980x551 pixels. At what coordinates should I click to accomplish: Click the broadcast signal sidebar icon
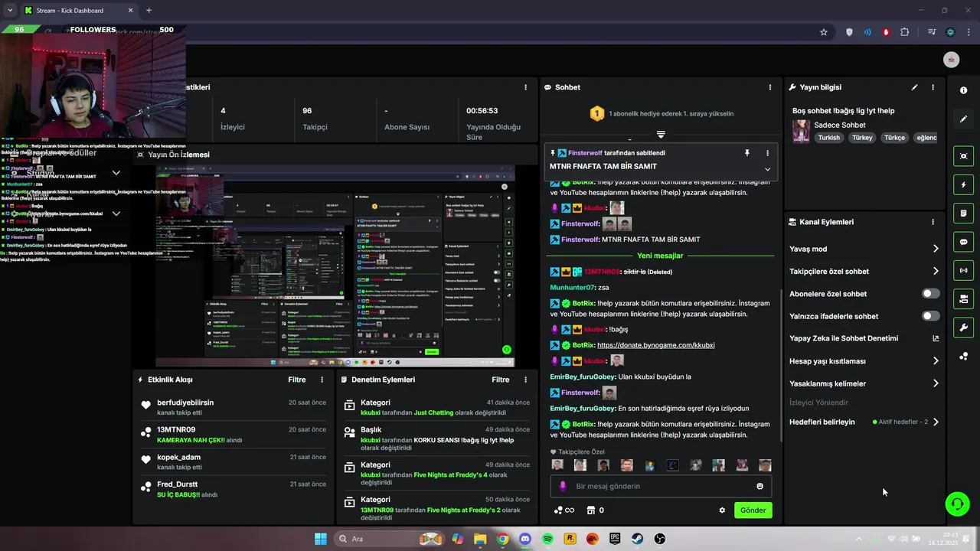[x=963, y=270]
